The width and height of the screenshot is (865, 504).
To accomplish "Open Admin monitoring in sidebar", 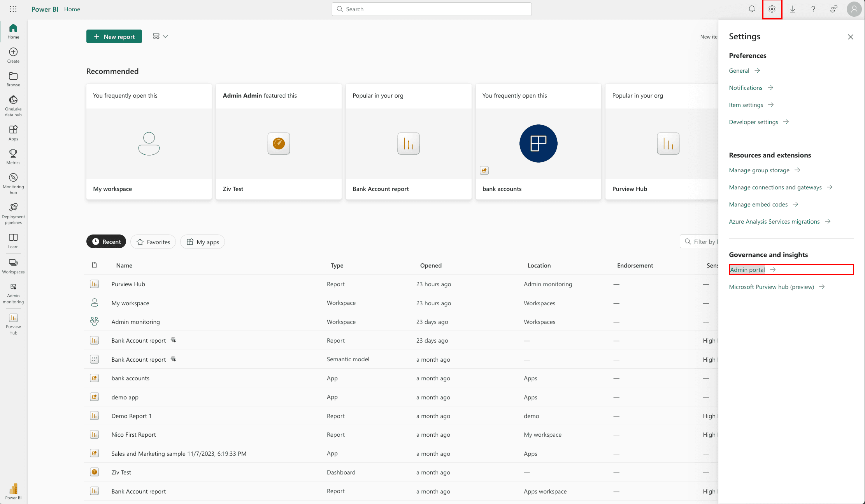I will 13,294.
